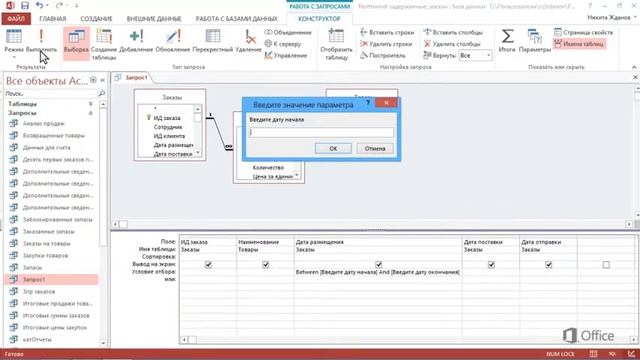
Task: Open the Построитель expression builder
Action: click(383, 55)
